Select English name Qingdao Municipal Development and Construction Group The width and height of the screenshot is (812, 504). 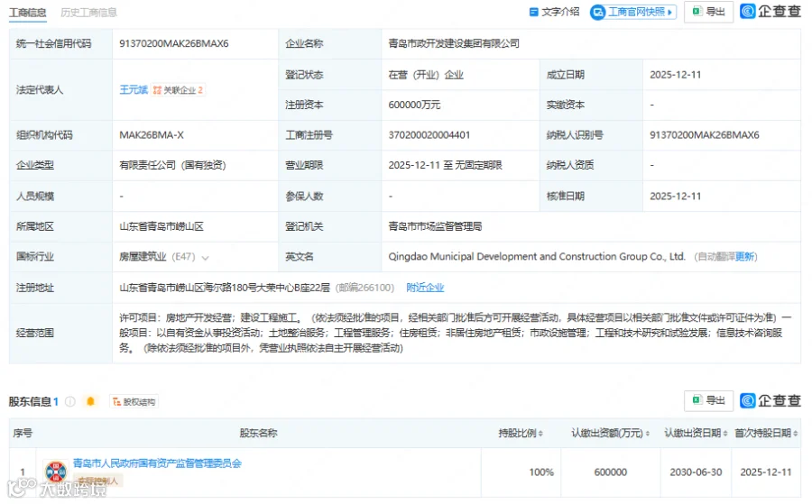point(537,257)
